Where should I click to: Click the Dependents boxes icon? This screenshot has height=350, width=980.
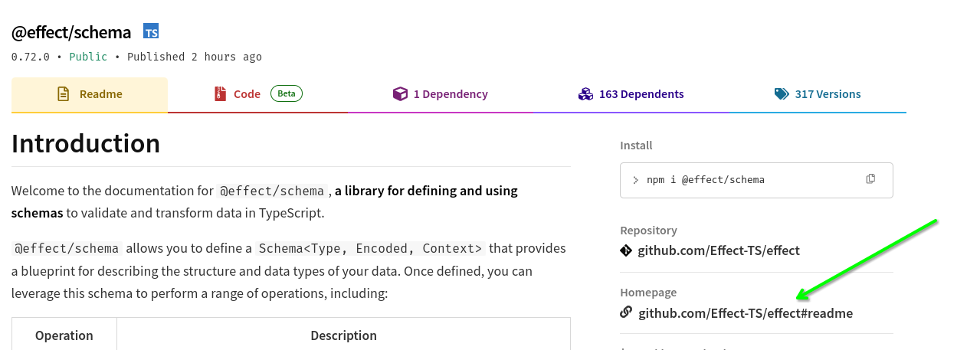pos(586,94)
